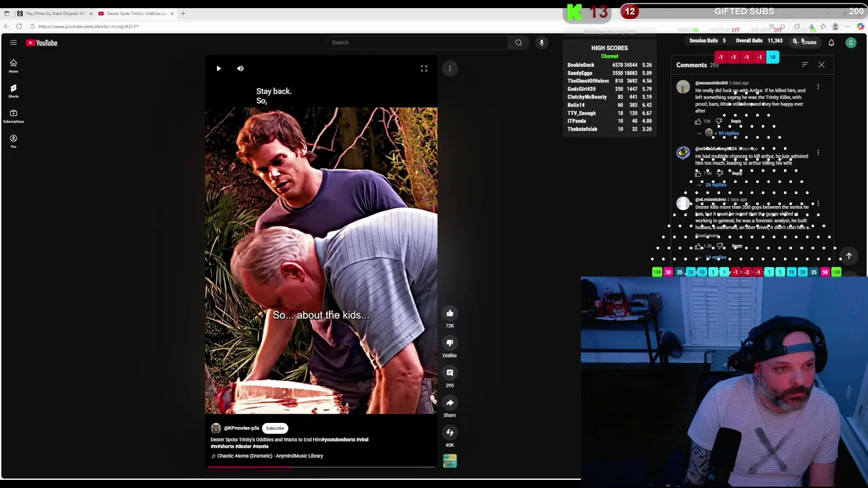Open the account avatar menu labeled C
Viewport: 868px width, 488px height.
tap(851, 43)
